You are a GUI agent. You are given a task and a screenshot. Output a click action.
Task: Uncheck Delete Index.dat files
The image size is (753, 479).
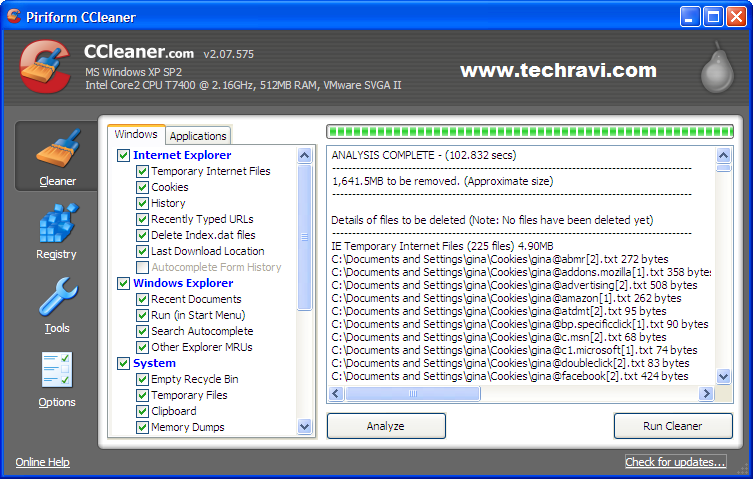click(x=142, y=235)
